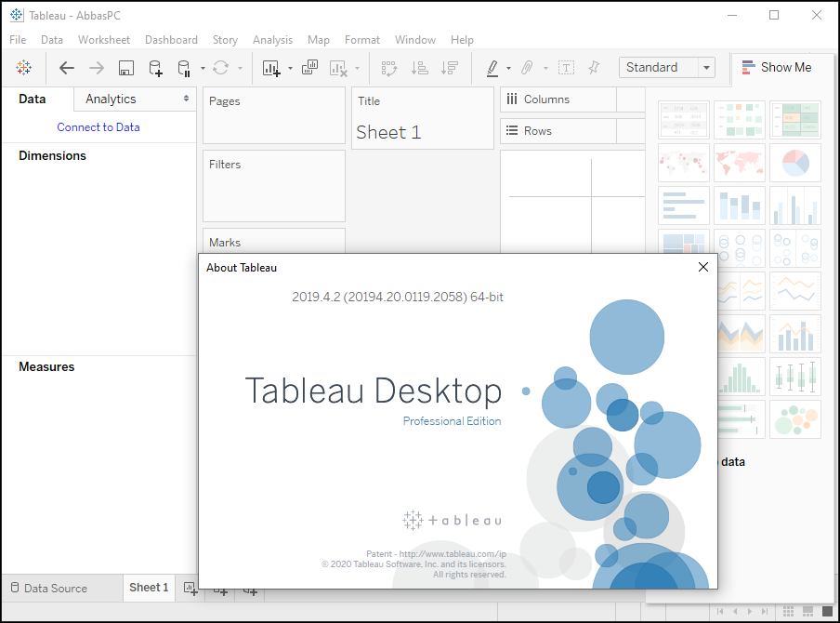Select the heat map chart in Show Me
The image size is (840, 623).
pos(740,120)
